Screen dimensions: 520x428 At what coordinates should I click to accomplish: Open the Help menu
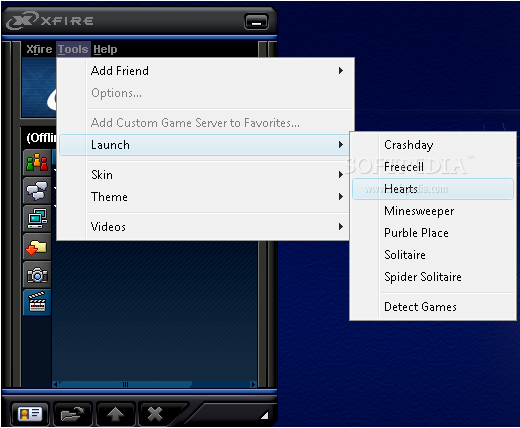105,49
